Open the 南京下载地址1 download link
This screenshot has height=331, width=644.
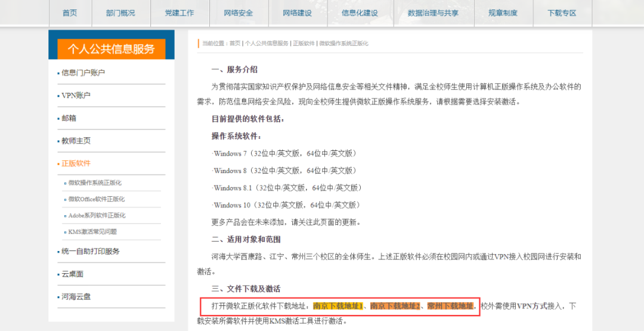[x=338, y=306]
